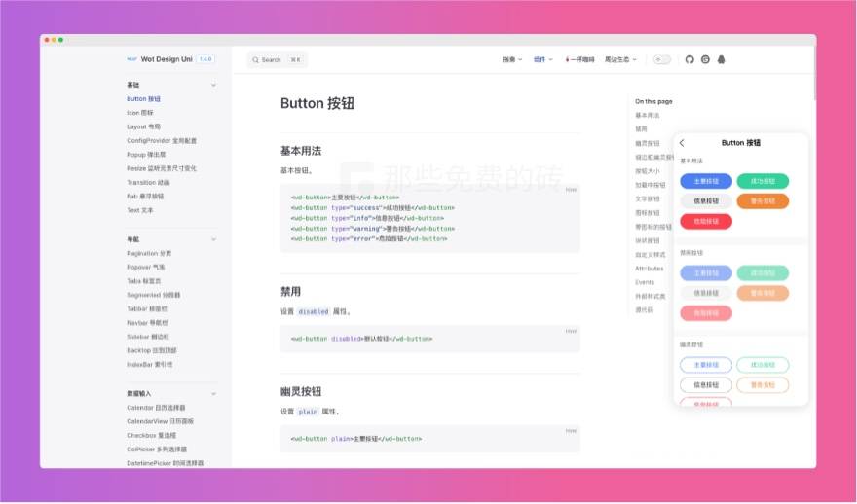The image size is (857, 504).
Task: Open Layout 布局 in the sidebar
Action: 143,126
